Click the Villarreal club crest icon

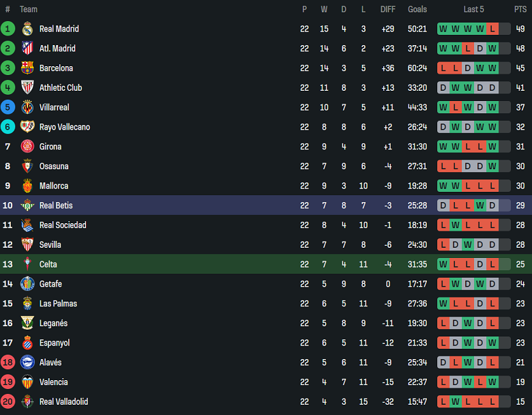[27, 107]
